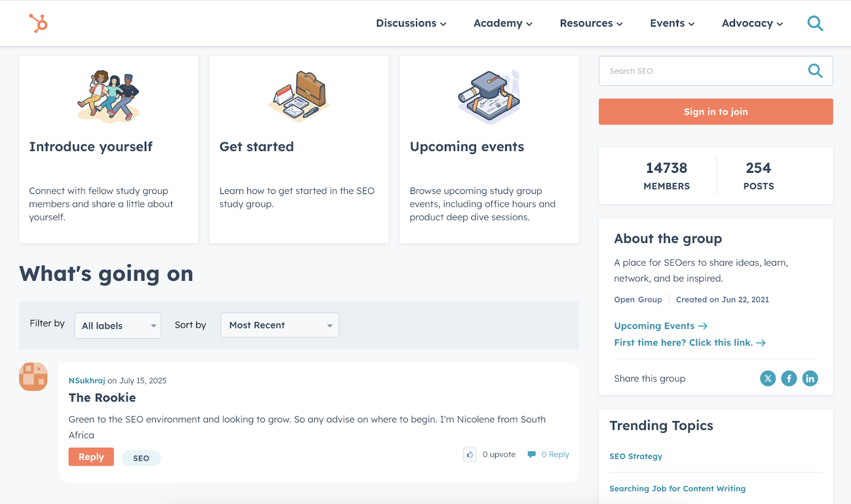851x504 pixels.
Task: Open the Upcoming Events link
Action: click(x=655, y=325)
